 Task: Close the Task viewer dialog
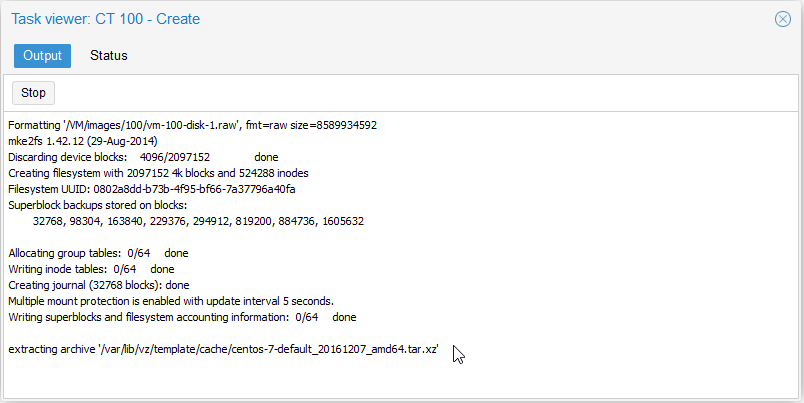[782, 19]
